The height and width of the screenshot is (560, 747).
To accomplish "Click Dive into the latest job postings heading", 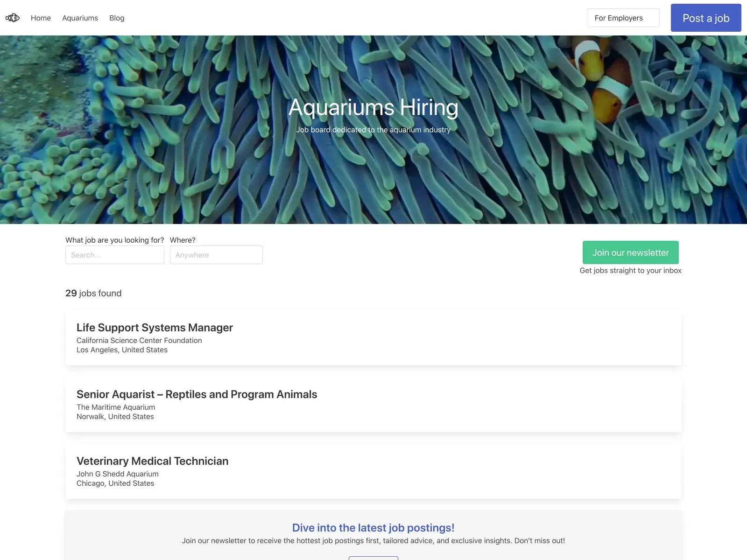I will pyautogui.click(x=373, y=528).
